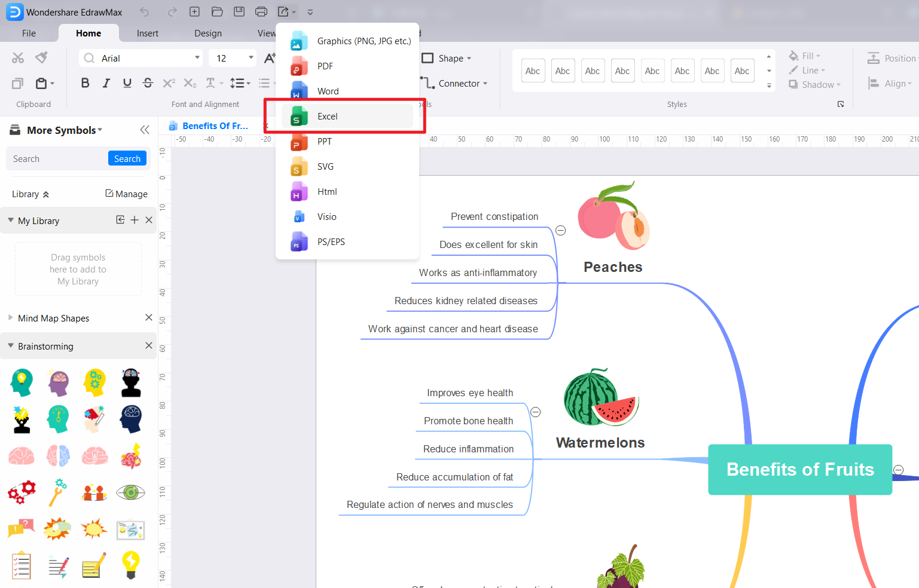Screen dimensions: 919x588
Task: Copy selection using the copy icon
Action: (18, 84)
